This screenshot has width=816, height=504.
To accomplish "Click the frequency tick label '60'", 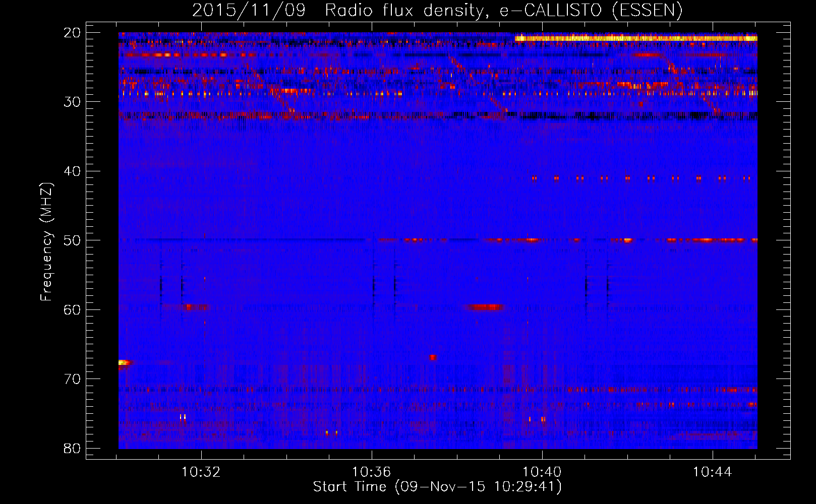I will click(73, 309).
